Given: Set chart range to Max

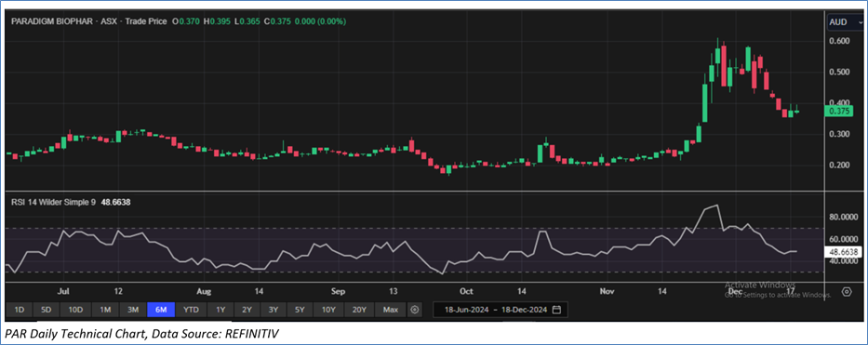Looking at the screenshot, I should tap(391, 310).
